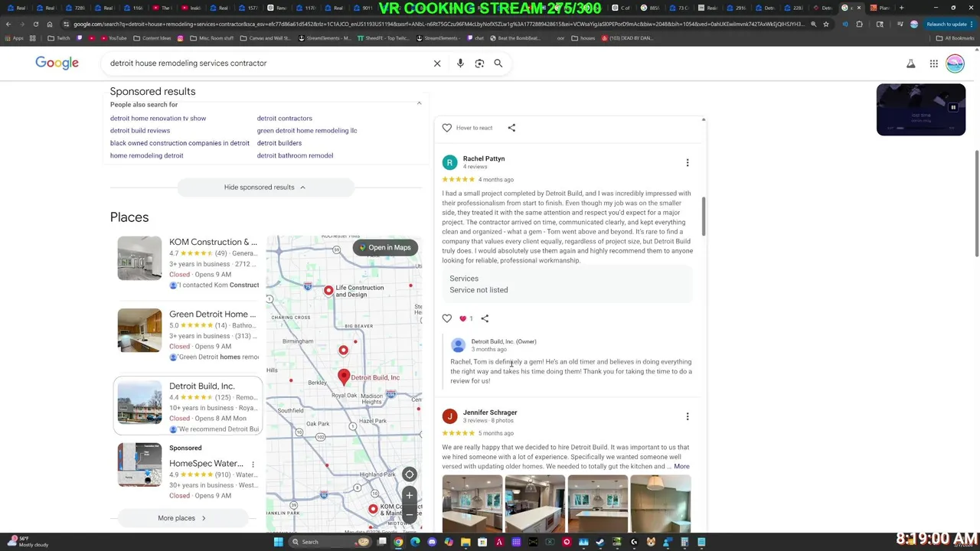This screenshot has width=980, height=551.
Task: Open 'home remodeling detroit' suggestion
Action: click(147, 155)
